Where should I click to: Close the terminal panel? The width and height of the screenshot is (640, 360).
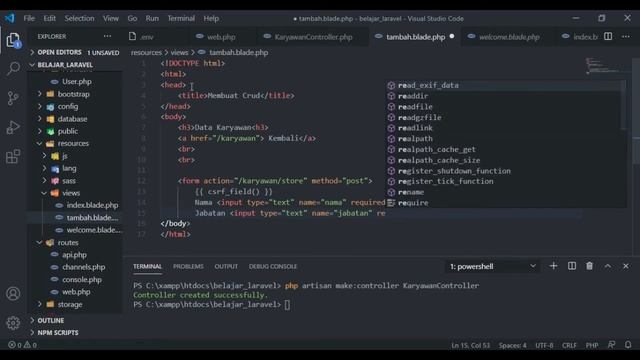[626, 266]
